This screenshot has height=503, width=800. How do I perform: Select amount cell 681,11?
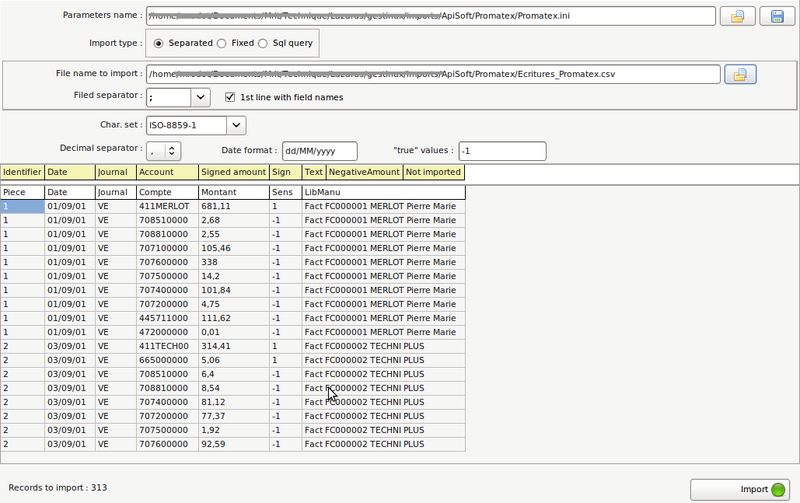[x=234, y=207]
